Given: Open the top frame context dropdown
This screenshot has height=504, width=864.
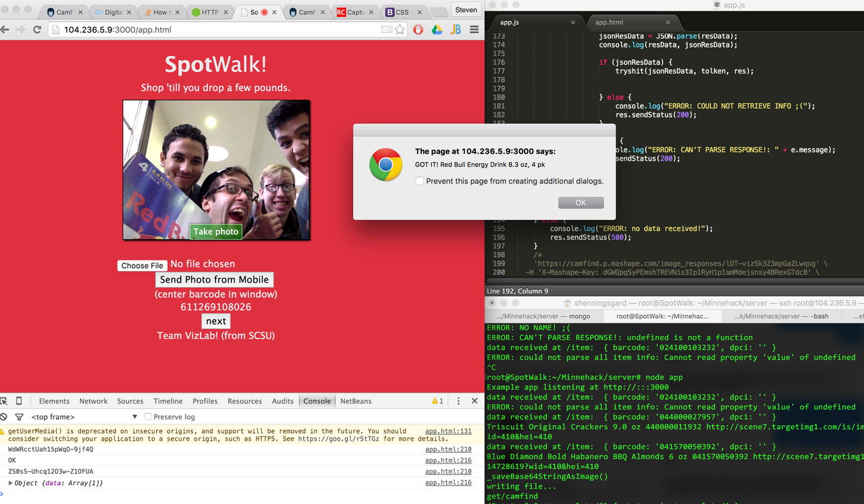Looking at the screenshot, I should tap(84, 417).
